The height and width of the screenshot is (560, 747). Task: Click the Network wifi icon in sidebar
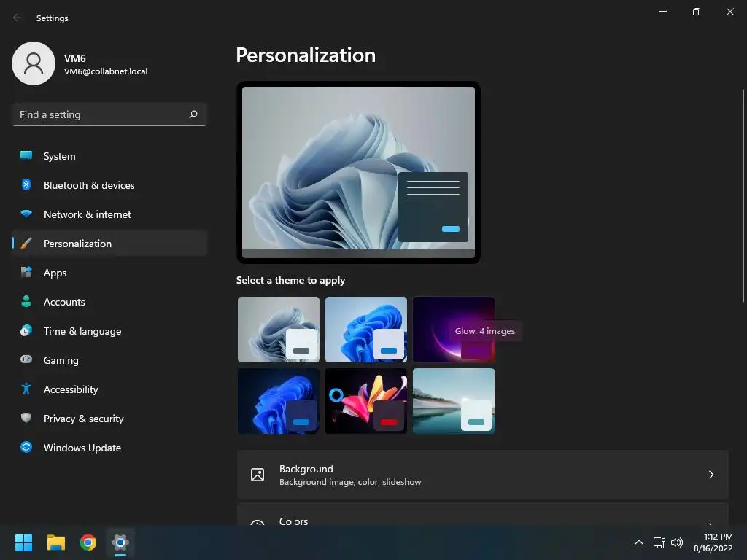click(x=26, y=214)
